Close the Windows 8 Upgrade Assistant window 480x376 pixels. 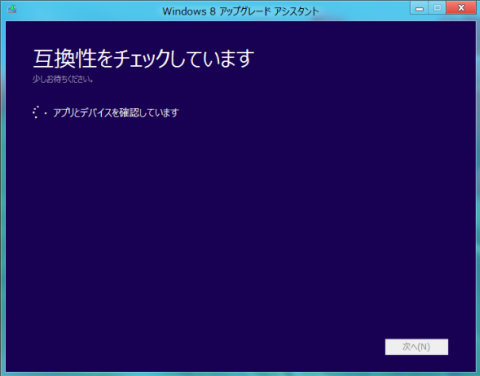click(461, 8)
